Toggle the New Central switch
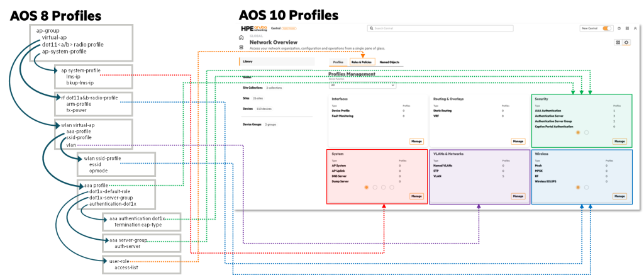644x275 pixels. point(608,28)
